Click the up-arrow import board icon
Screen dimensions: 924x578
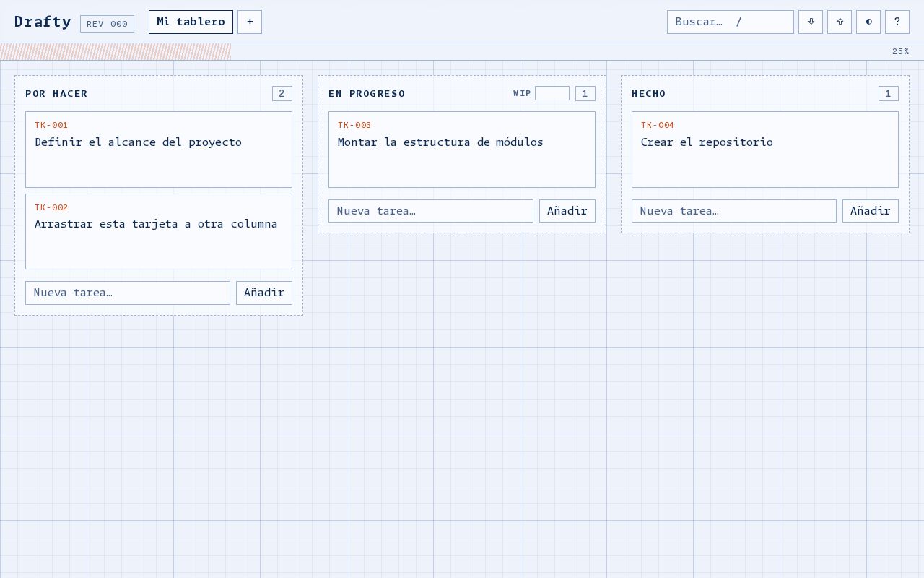point(840,22)
